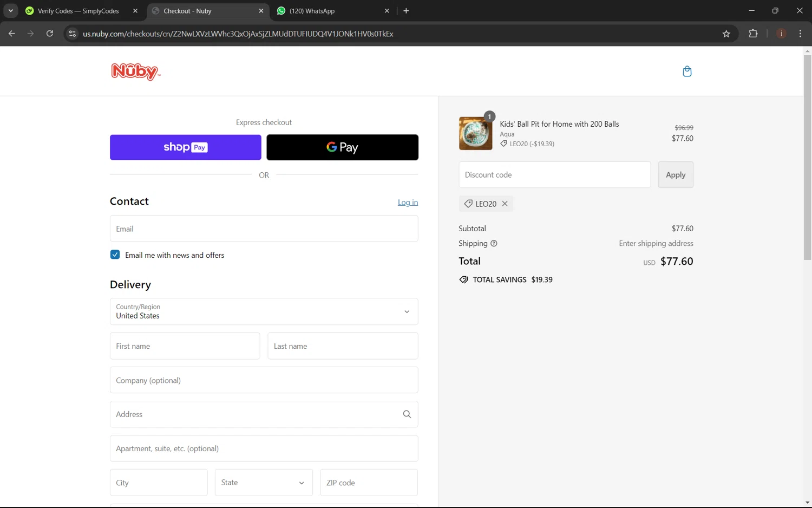This screenshot has height=508, width=812.
Task: Click product name Kids' Ball Pit text
Action: click(x=559, y=124)
